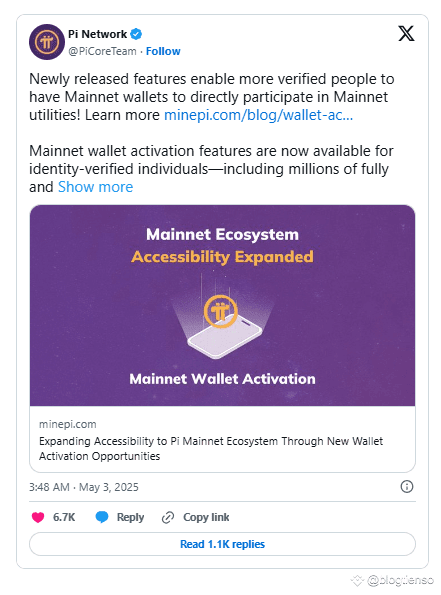Open the X logo in the tweet corner
Screen dimensions: 441x595
click(x=406, y=33)
